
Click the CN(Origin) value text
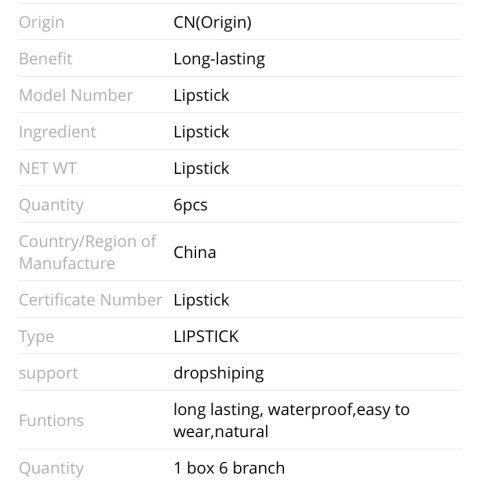click(212, 23)
